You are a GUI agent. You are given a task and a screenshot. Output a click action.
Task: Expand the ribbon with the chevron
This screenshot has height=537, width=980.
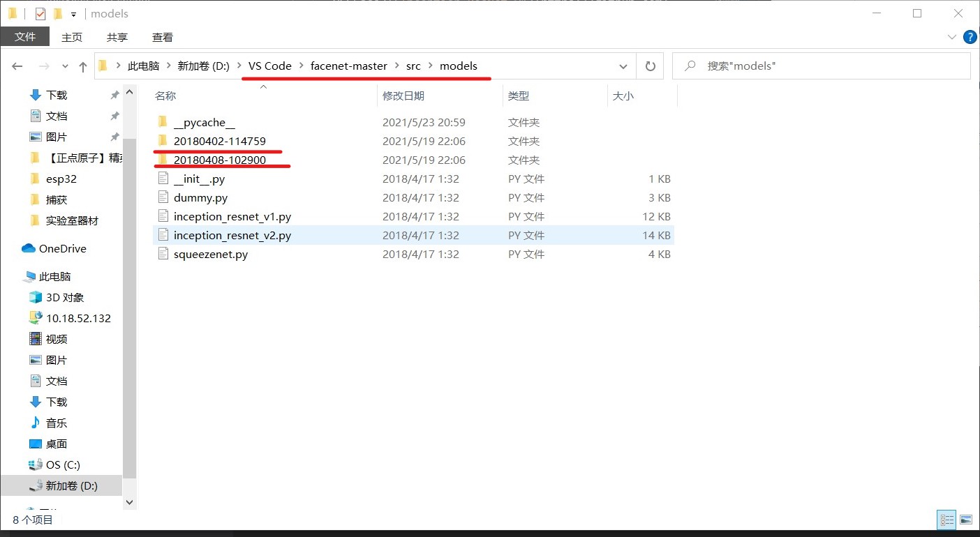(952, 37)
